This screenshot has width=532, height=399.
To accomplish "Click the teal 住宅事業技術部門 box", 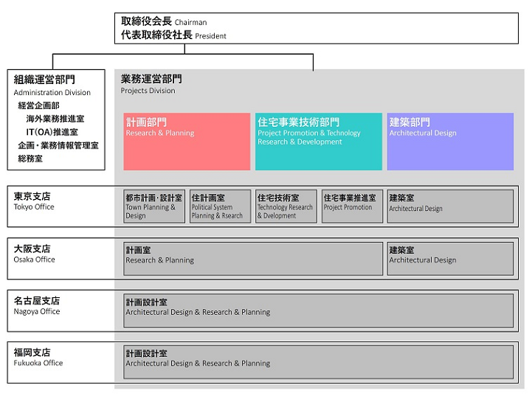I will pyautogui.click(x=319, y=142).
